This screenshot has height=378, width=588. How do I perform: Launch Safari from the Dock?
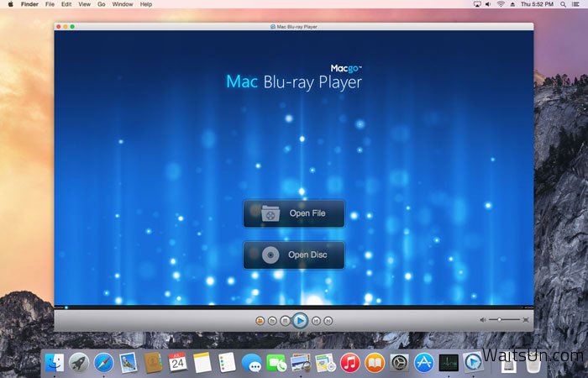pos(103,363)
